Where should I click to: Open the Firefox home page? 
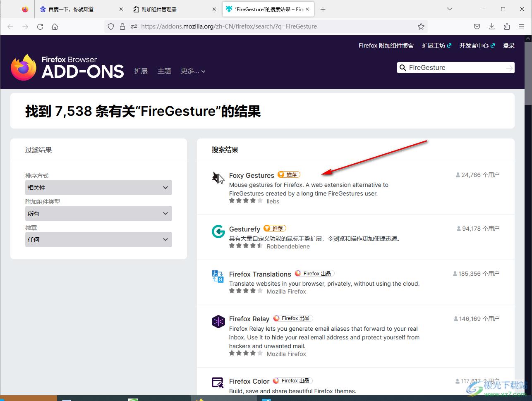tap(55, 26)
